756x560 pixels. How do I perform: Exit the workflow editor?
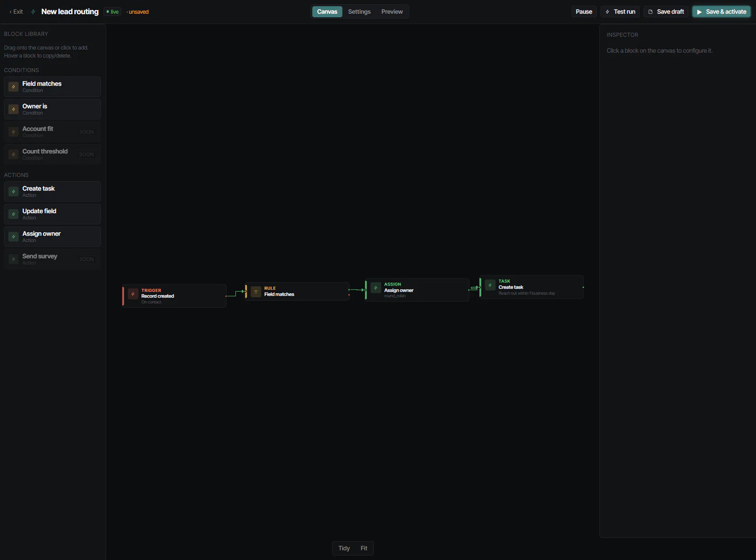[x=16, y=12]
